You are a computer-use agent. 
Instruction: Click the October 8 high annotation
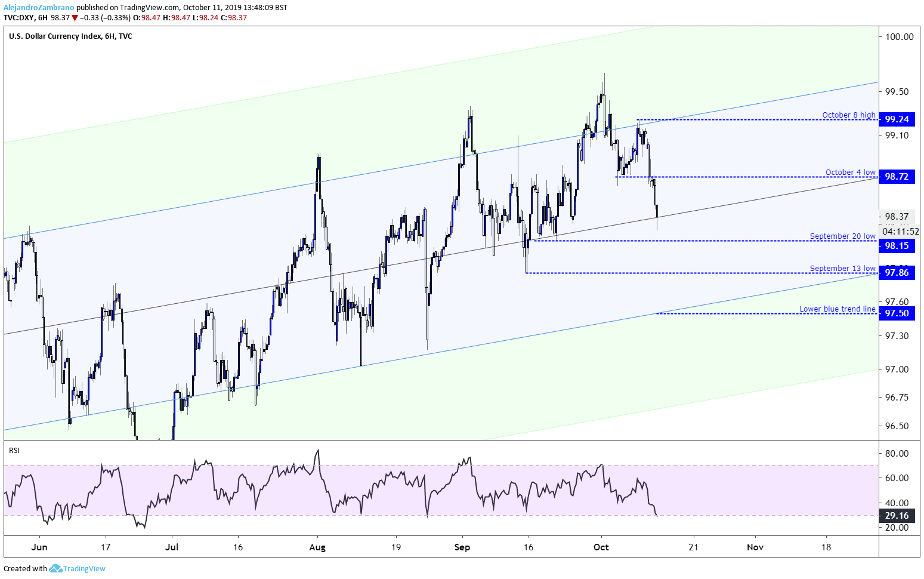848,115
